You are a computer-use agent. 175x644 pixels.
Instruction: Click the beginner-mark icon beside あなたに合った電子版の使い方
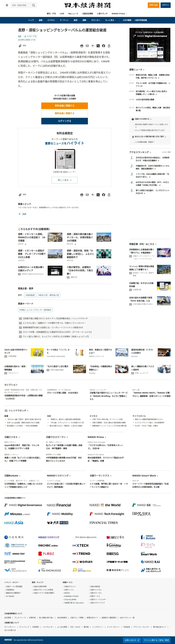pyautogui.click(x=133, y=137)
